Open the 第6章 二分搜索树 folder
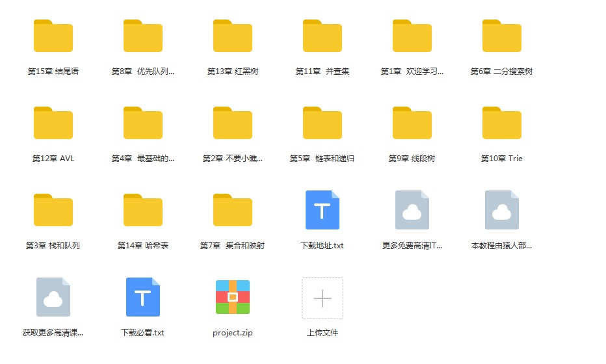Viewport: 606px width, 364px height. pos(502,36)
